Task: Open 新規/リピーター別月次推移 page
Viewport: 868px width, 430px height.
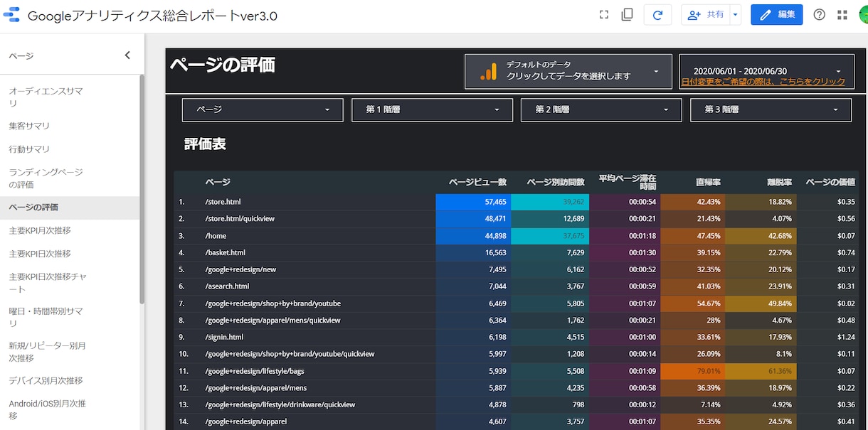Action: coord(70,352)
